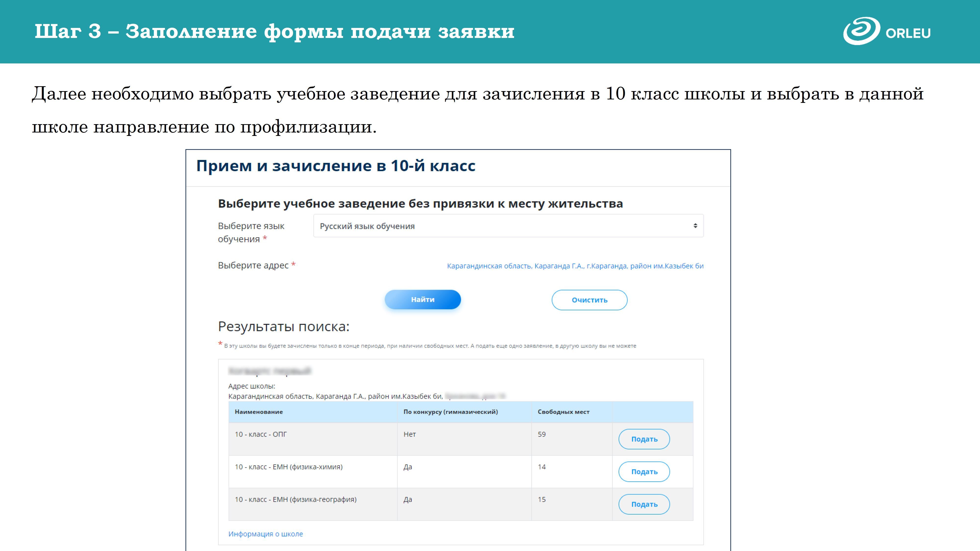Screen dimensions: 980x551
Task: Select the 10 - класс - ОПГ name cell
Action: point(261,434)
